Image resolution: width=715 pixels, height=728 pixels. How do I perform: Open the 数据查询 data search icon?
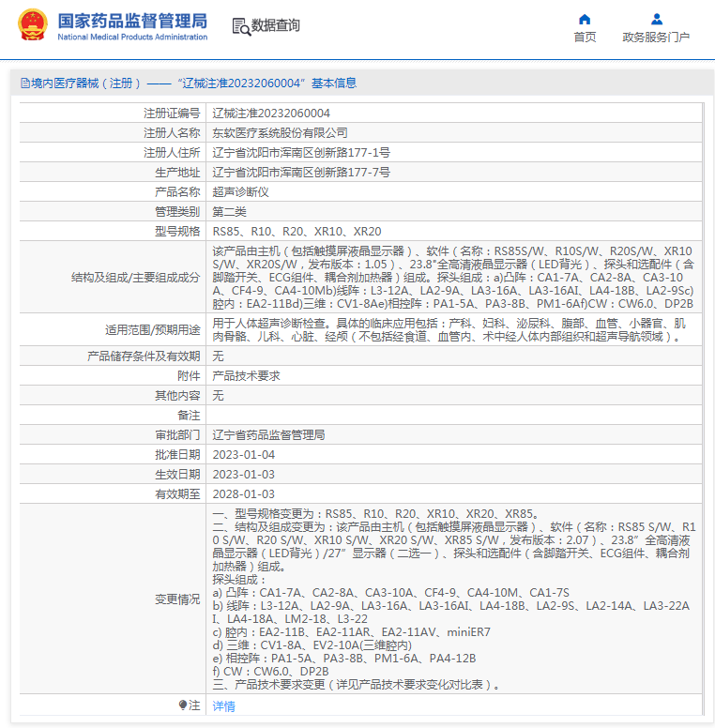point(241,26)
